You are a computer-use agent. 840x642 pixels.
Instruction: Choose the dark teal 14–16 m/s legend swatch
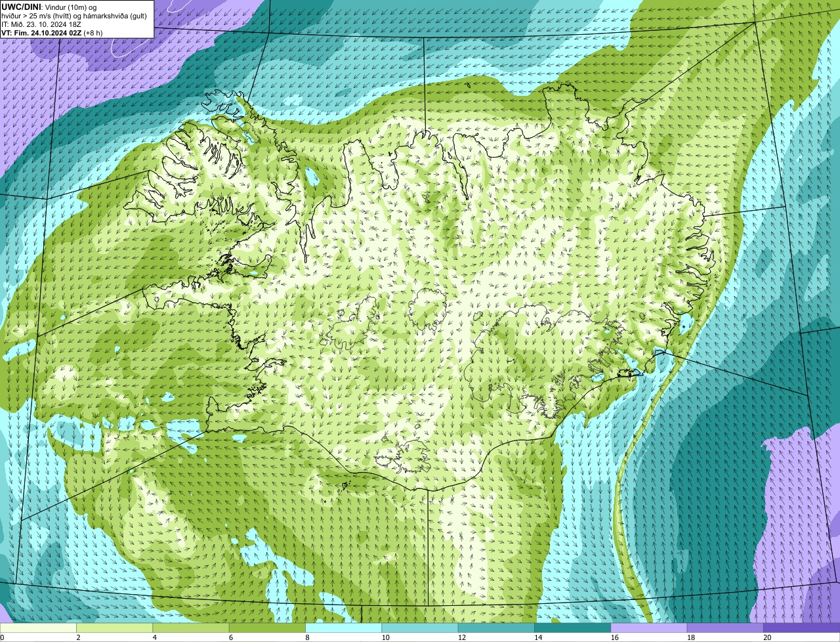[x=573, y=628]
